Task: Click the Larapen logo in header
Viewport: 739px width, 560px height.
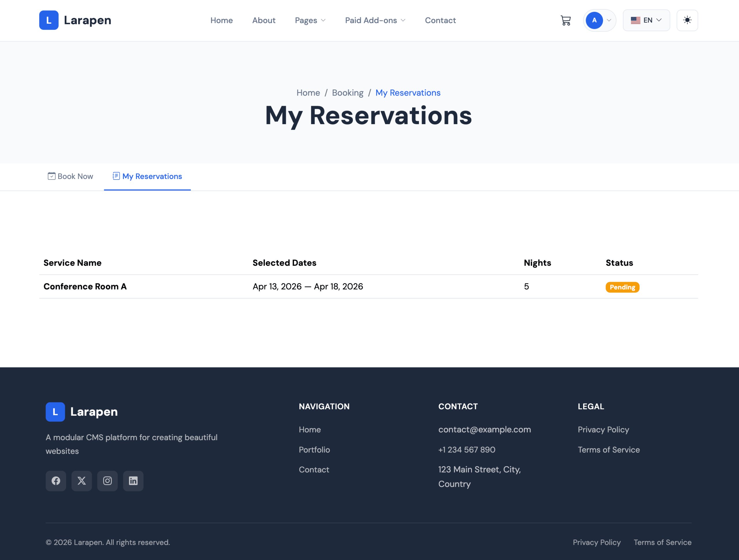Action: tap(75, 20)
